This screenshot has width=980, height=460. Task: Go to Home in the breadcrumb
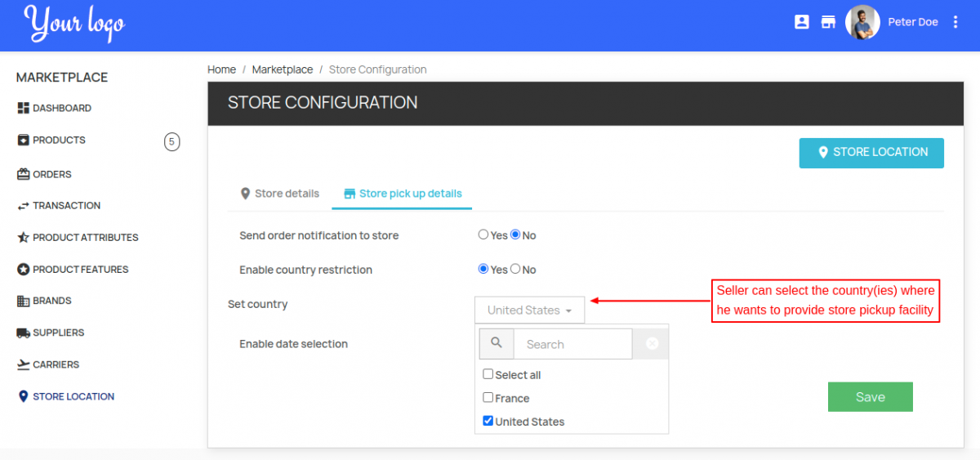(x=221, y=69)
